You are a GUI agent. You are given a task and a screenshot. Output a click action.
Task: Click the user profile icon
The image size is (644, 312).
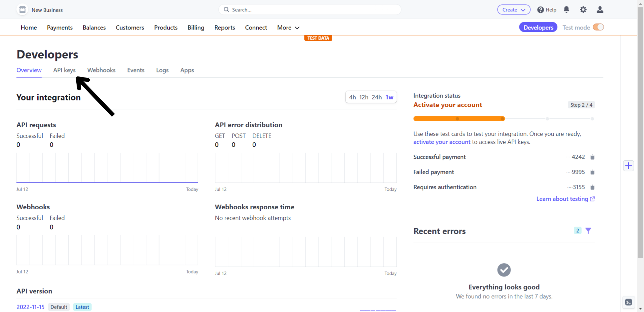coord(600,10)
